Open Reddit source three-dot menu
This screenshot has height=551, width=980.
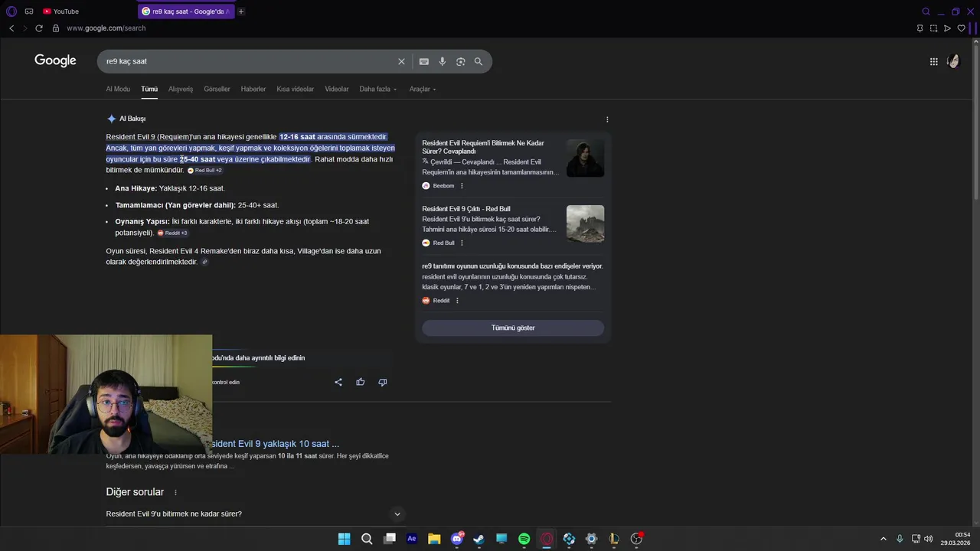[457, 301]
